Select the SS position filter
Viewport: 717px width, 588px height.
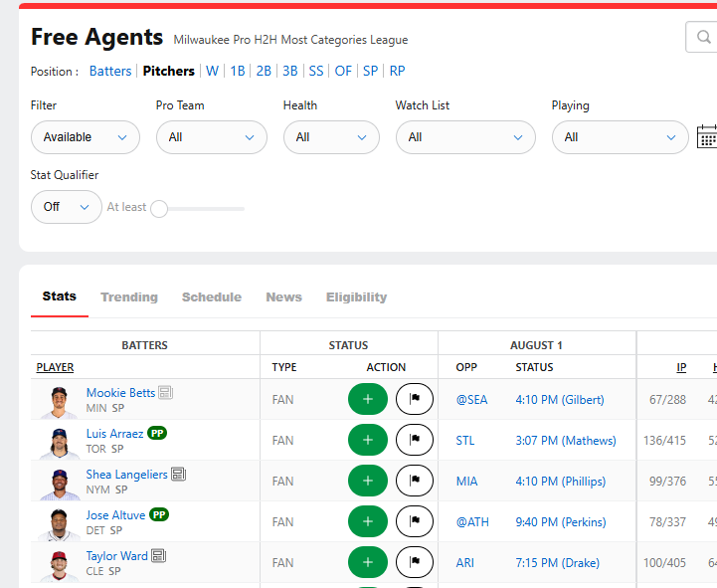[x=316, y=71]
